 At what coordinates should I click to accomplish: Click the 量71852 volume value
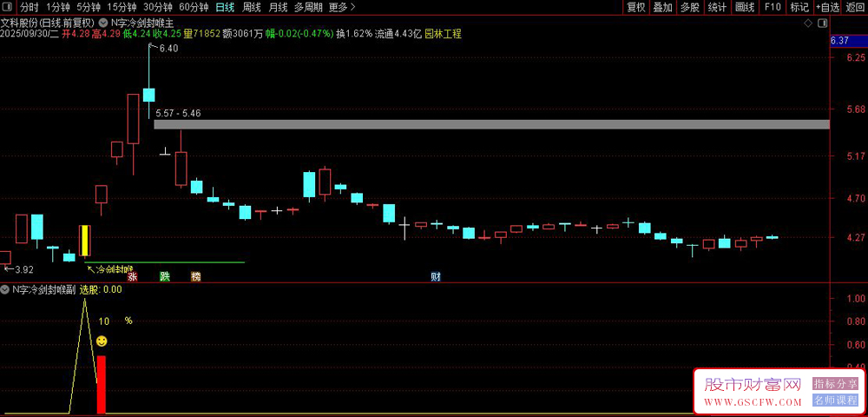coord(202,34)
